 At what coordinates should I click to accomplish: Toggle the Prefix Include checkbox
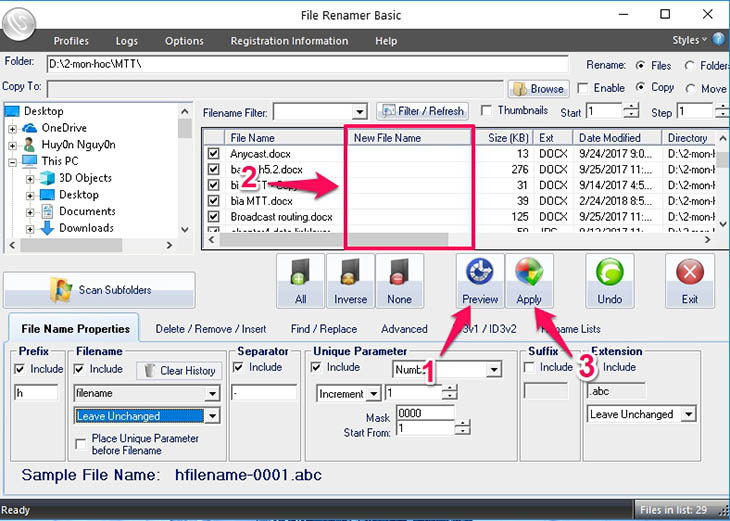[x=20, y=369]
